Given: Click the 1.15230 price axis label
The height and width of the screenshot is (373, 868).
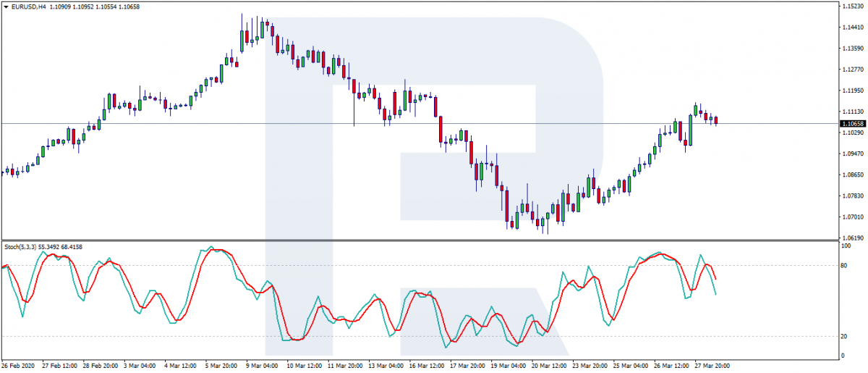Looking at the screenshot, I should click(x=852, y=7).
